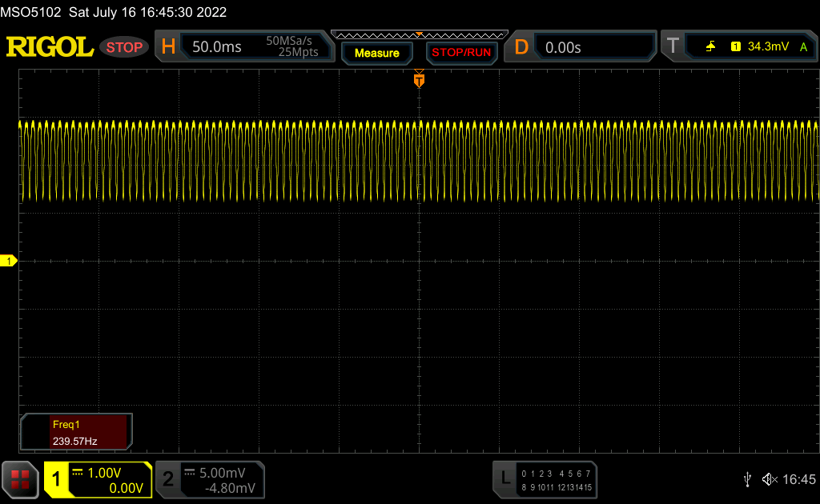
Task: Click the muted speaker sound icon
Action: (x=769, y=479)
